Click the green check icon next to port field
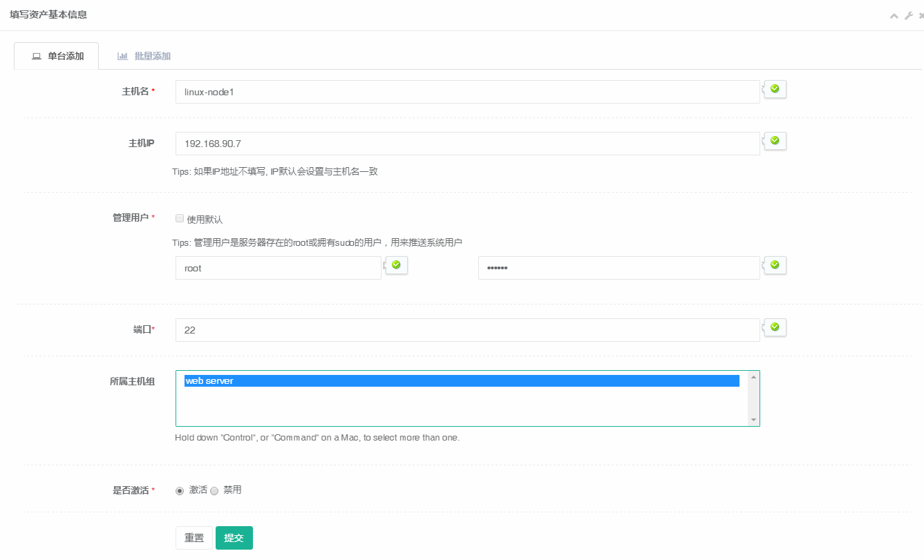 775,327
